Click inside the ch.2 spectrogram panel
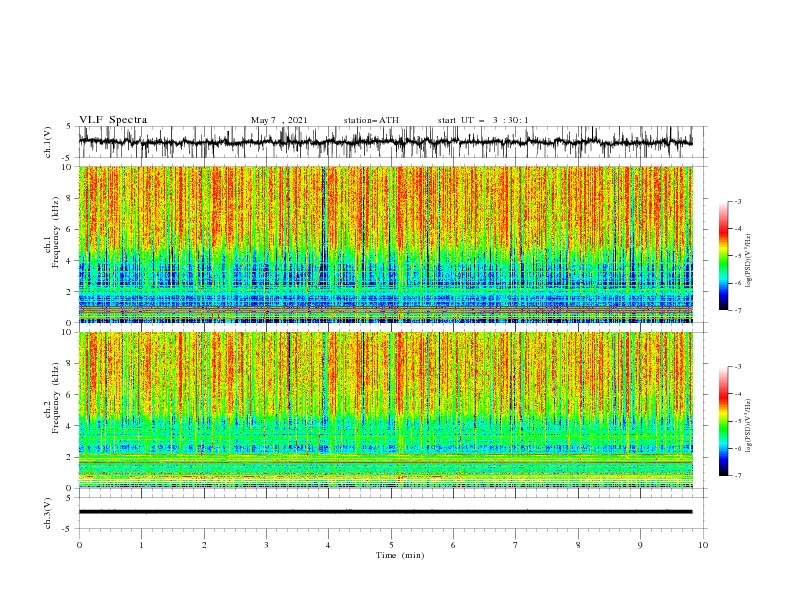This screenshot has width=792, height=612. click(x=385, y=410)
